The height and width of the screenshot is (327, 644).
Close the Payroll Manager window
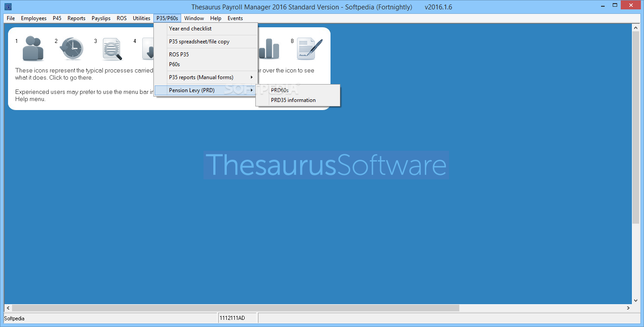pos(630,5)
